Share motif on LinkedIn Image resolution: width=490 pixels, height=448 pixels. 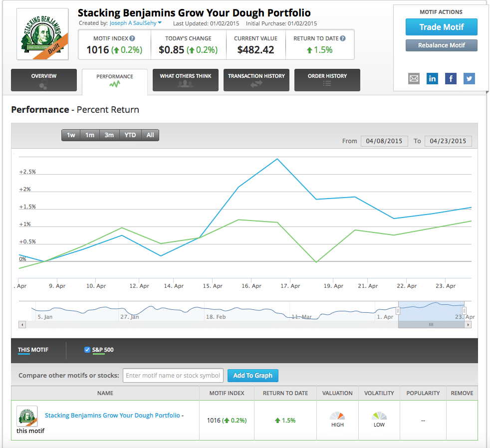[432, 78]
